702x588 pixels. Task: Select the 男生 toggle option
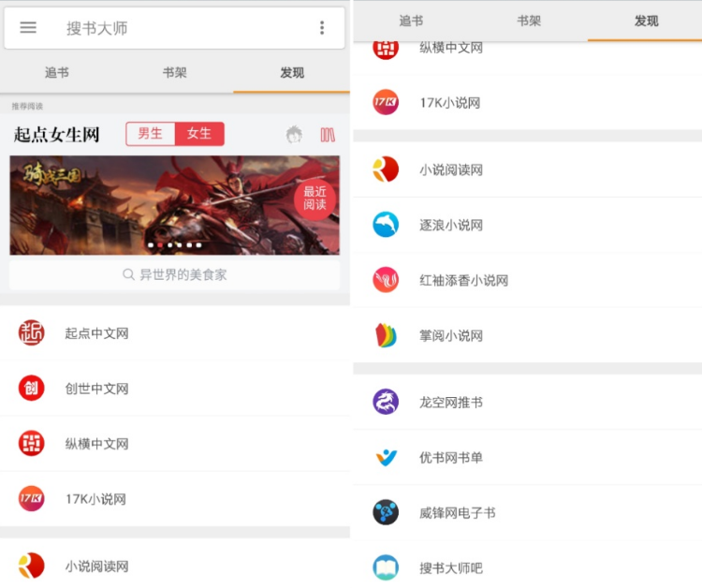click(x=151, y=134)
